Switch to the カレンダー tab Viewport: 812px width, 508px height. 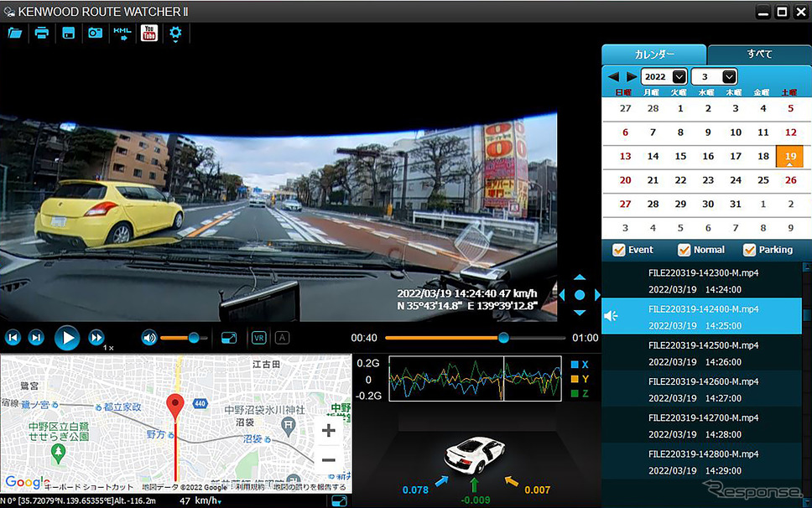[x=654, y=54]
